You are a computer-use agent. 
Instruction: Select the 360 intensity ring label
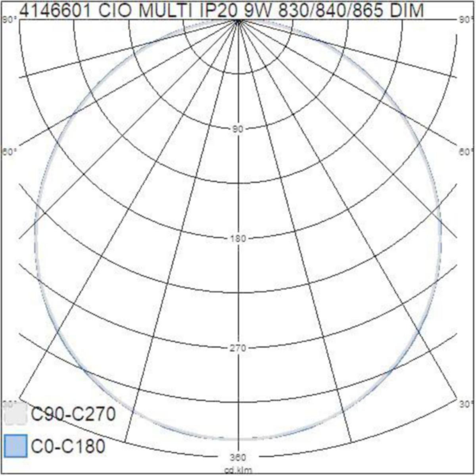[x=239, y=457]
